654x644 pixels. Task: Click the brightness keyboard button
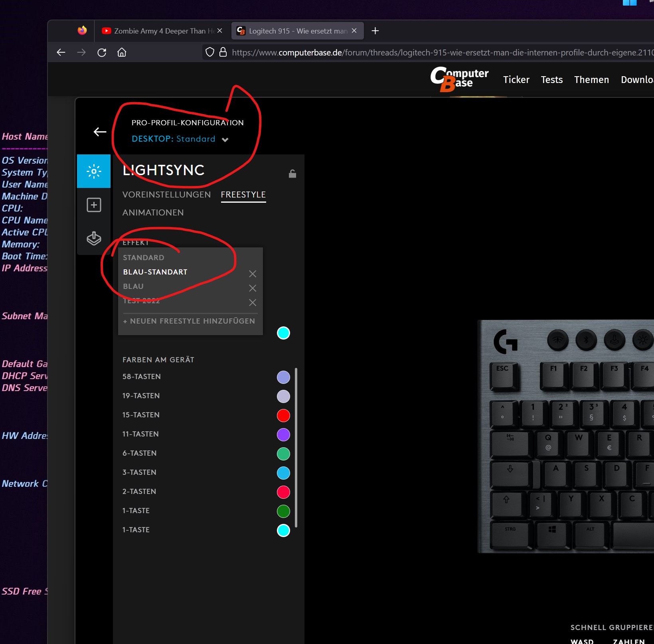click(643, 340)
